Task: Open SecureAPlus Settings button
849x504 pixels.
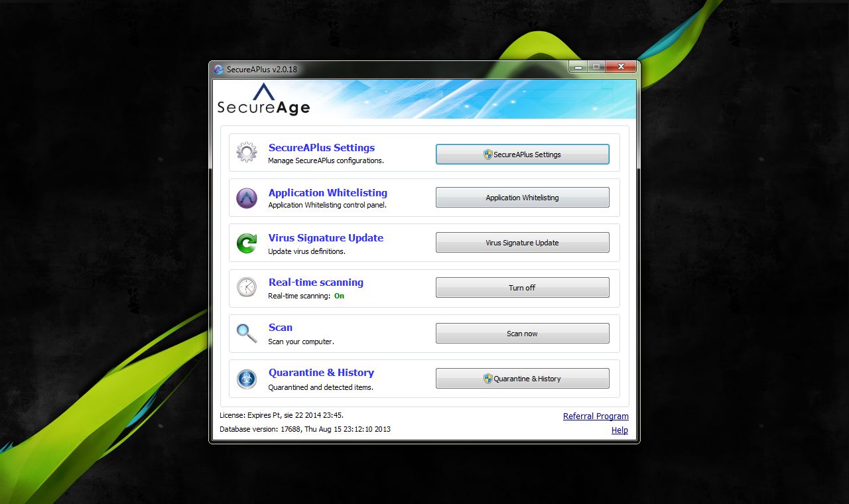Action: pyautogui.click(x=522, y=154)
